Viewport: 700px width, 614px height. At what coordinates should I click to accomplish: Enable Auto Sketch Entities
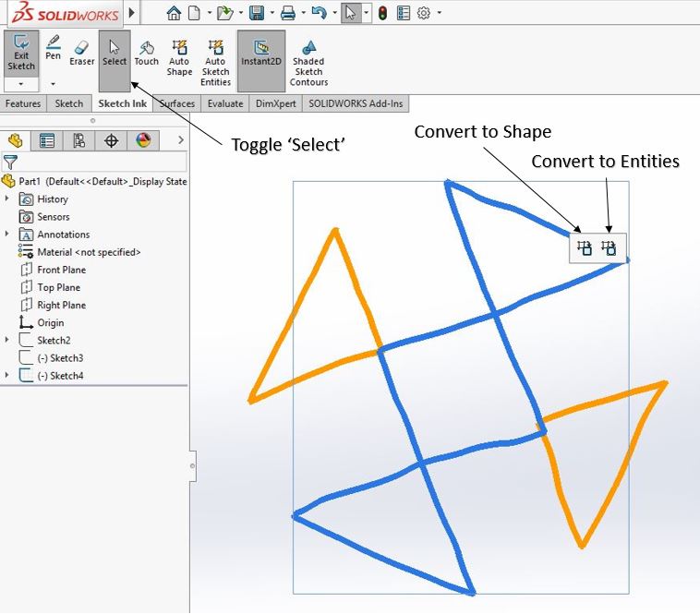click(215, 63)
